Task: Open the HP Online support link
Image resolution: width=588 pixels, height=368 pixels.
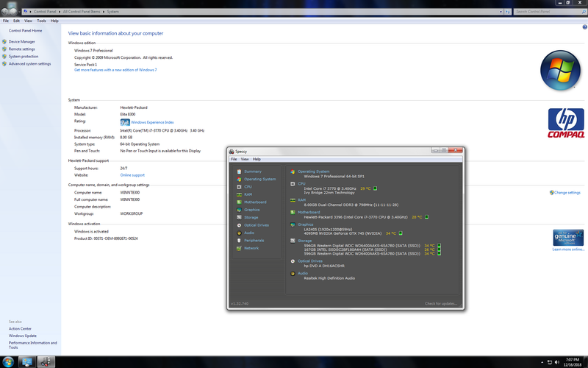Action: point(132,175)
